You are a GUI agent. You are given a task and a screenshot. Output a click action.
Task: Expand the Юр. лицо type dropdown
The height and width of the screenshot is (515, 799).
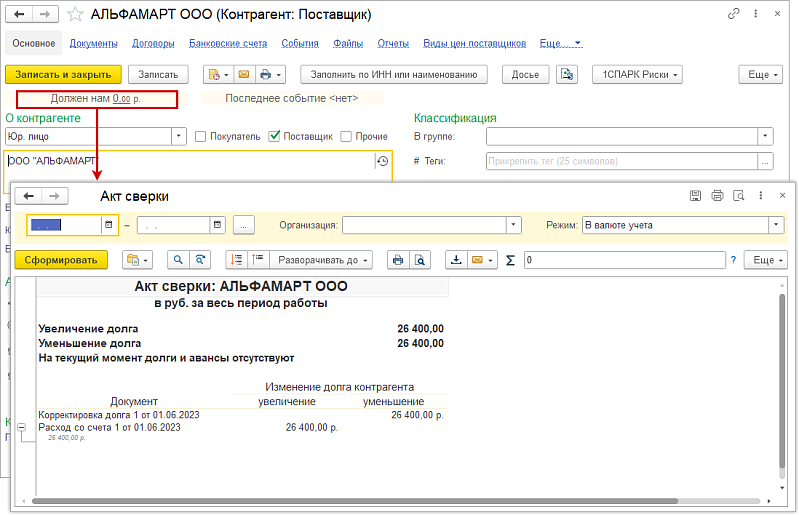[x=179, y=136]
